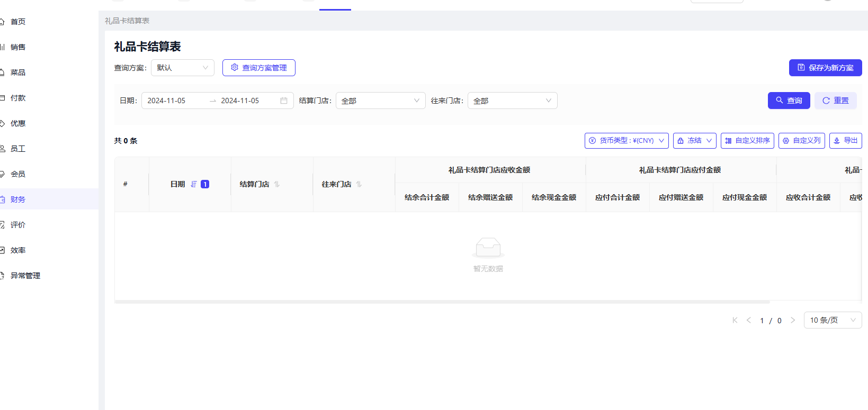The width and height of the screenshot is (868, 410).
Task: Click the 查询 search button
Action: [789, 101]
